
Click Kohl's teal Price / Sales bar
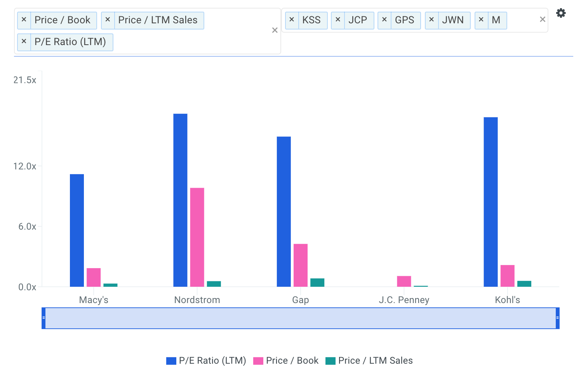pos(524,284)
